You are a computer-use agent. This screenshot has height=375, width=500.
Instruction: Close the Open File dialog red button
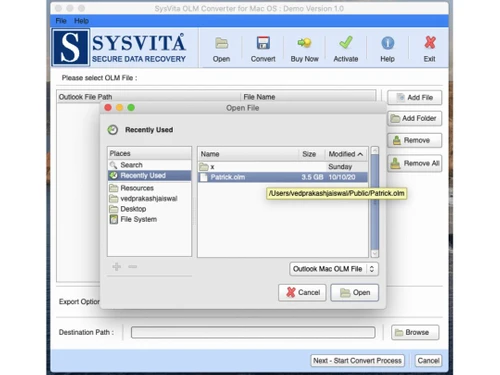point(108,108)
